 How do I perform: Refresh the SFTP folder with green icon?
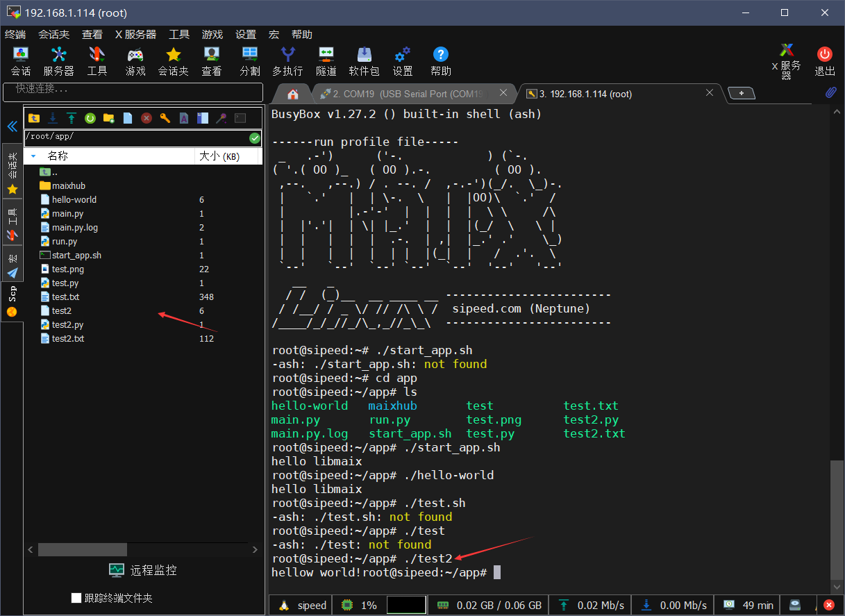click(90, 118)
